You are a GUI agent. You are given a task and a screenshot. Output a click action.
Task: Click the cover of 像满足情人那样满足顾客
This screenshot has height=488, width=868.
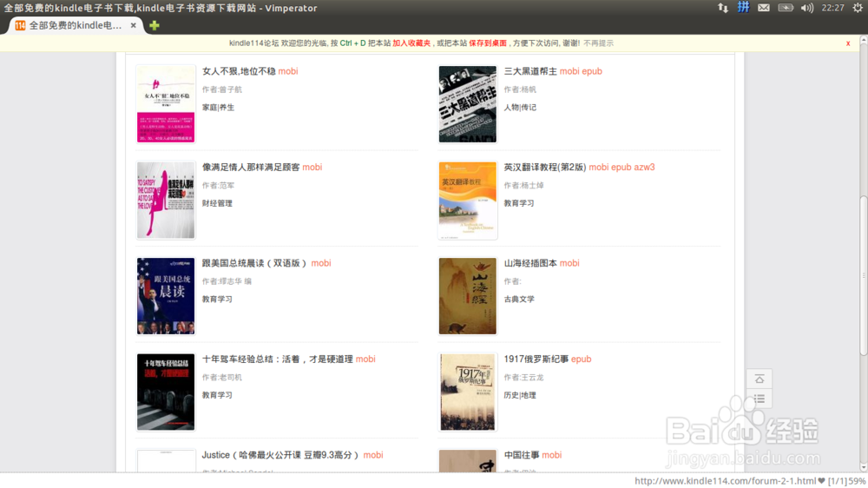166,200
